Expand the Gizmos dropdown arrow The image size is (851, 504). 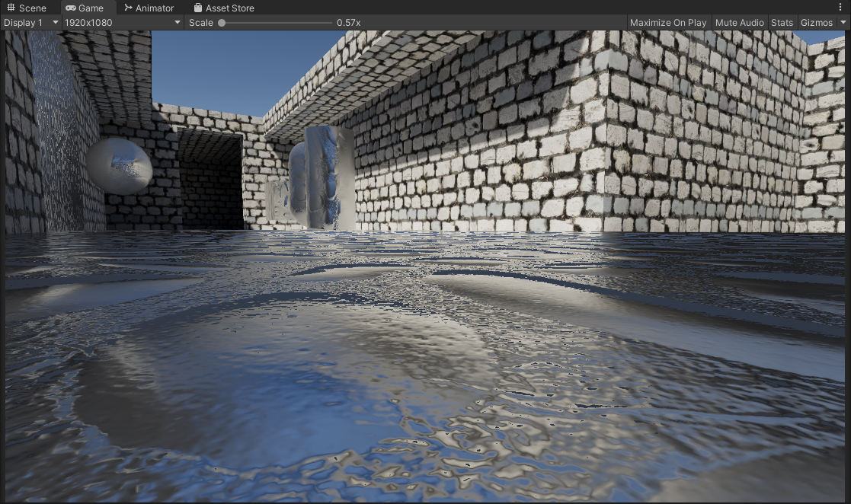point(843,23)
